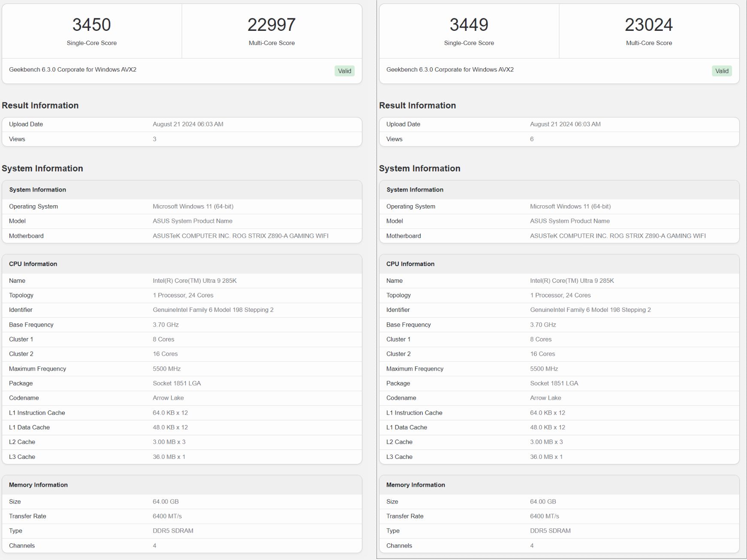747x560 pixels.
Task: Click the 64.00 GB memory size on left
Action: pos(166,502)
